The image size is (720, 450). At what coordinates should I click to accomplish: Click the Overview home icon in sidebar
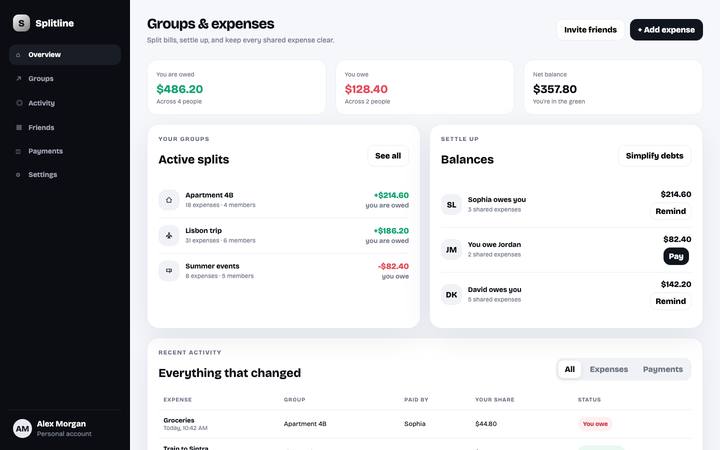coord(18,55)
